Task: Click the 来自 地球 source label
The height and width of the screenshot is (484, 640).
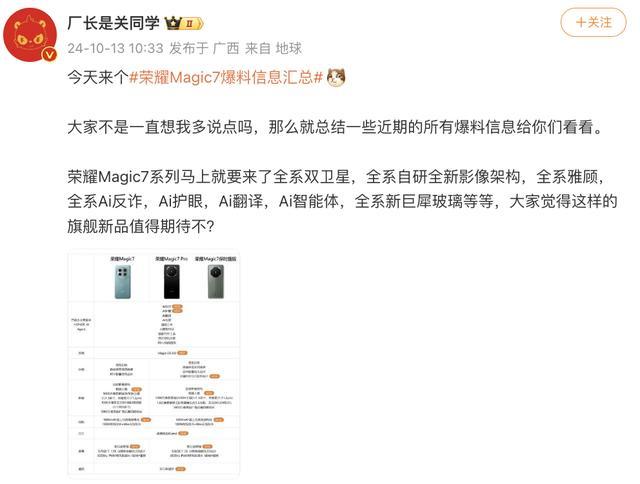Action: [x=273, y=49]
